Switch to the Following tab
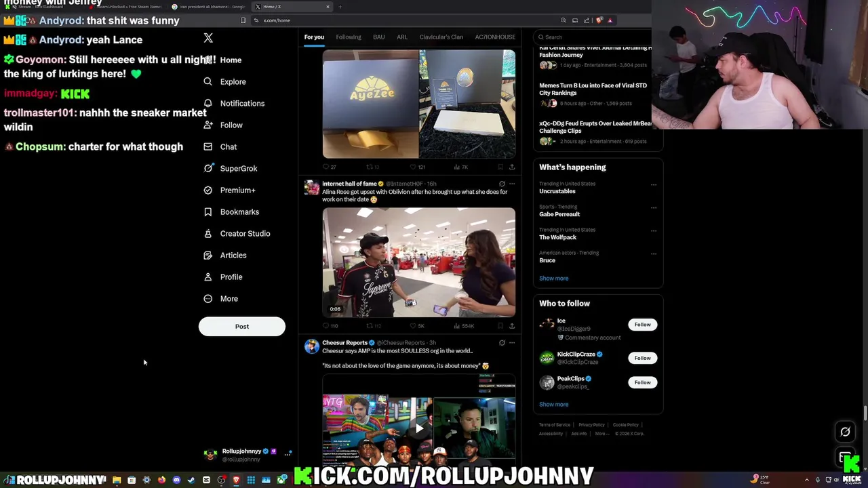The image size is (868, 488). tap(349, 37)
